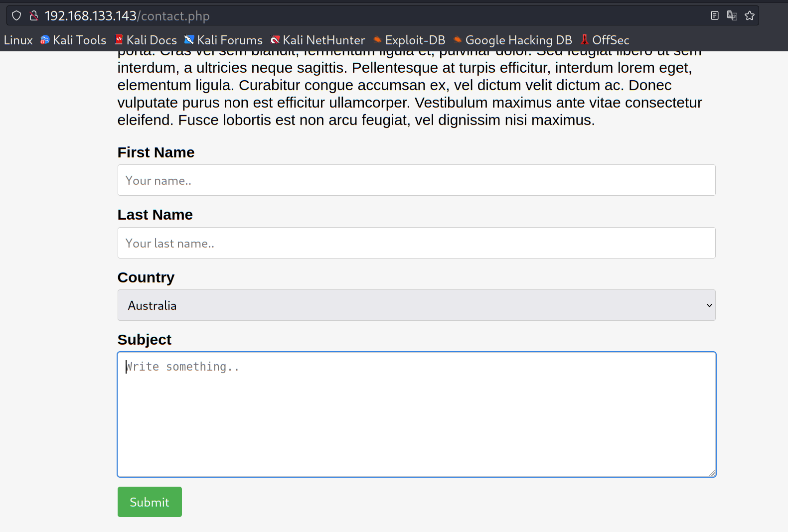
Task: Focus the Last Name input field
Action: coord(417,243)
